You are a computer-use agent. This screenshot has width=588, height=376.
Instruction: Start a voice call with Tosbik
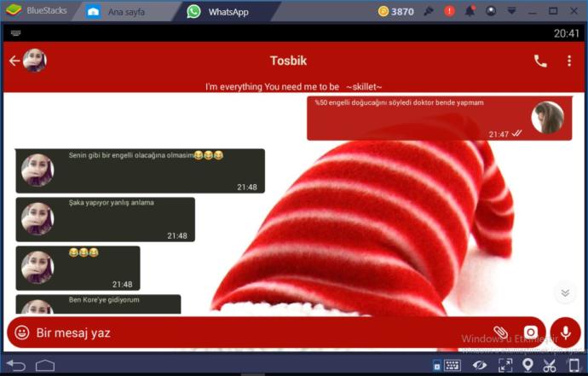(540, 61)
